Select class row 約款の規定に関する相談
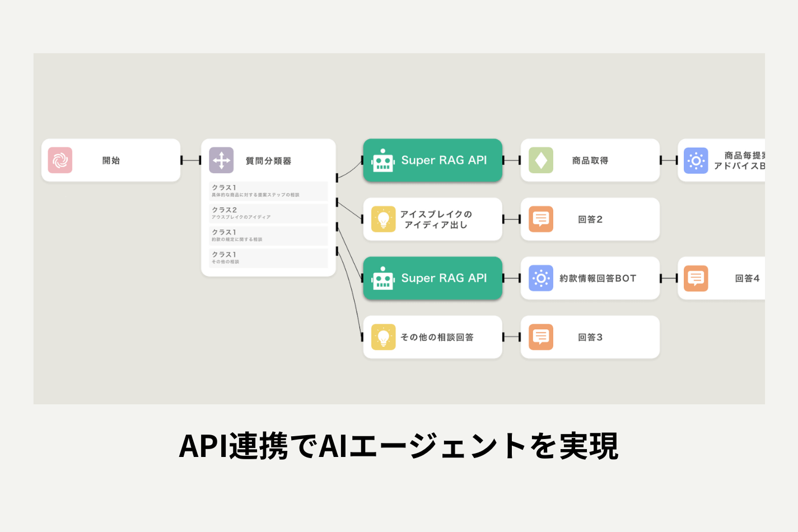The width and height of the screenshot is (798, 532). click(268, 236)
